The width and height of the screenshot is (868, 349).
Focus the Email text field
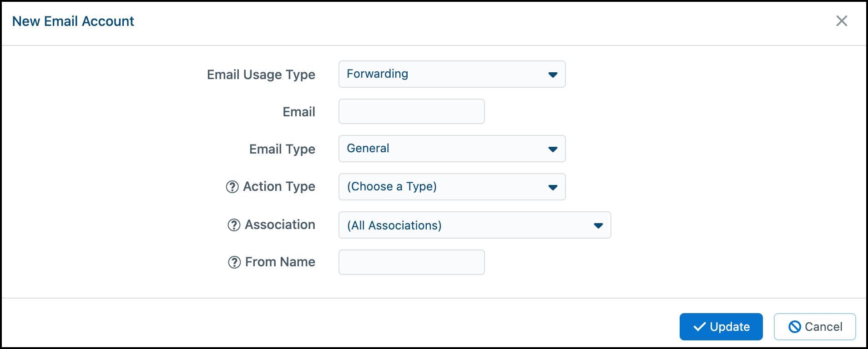pos(411,111)
